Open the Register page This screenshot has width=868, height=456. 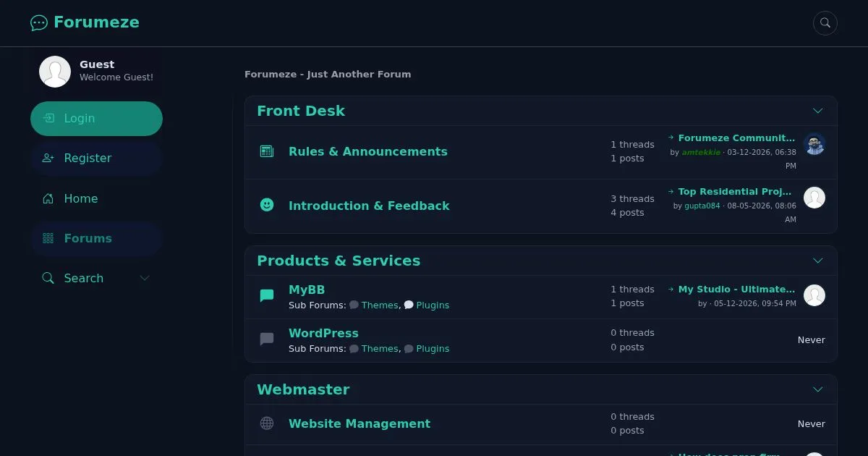pyautogui.click(x=96, y=159)
